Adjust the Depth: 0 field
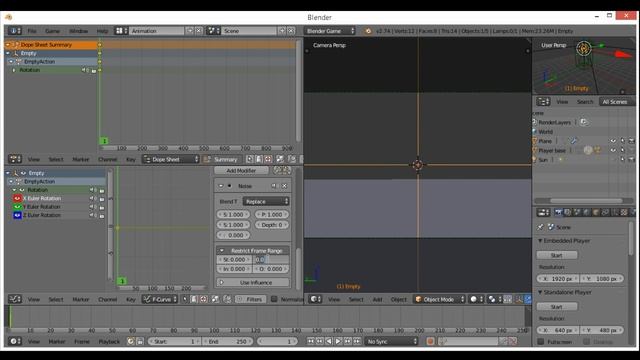 (272, 225)
